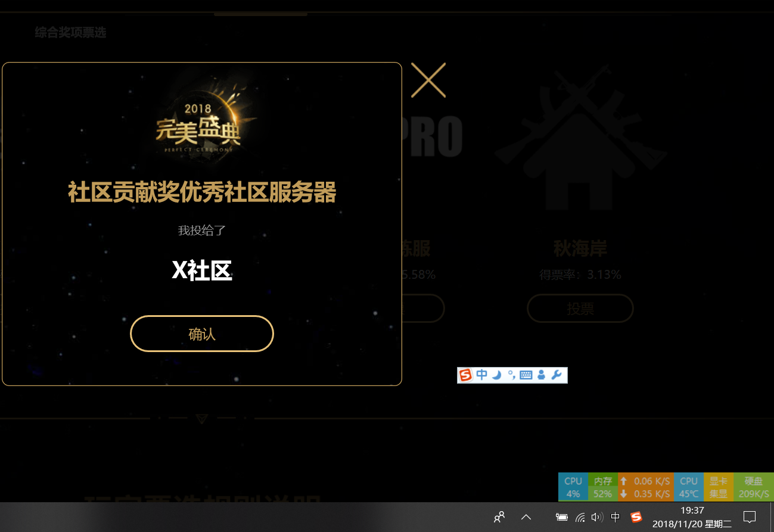
Task: Click the 中 input indicator in the taskbar tray
Action: click(616, 517)
